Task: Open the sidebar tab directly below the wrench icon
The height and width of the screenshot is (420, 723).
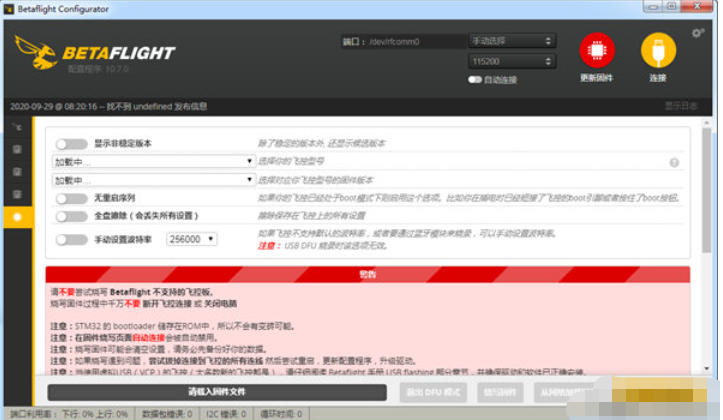Action: (x=17, y=149)
